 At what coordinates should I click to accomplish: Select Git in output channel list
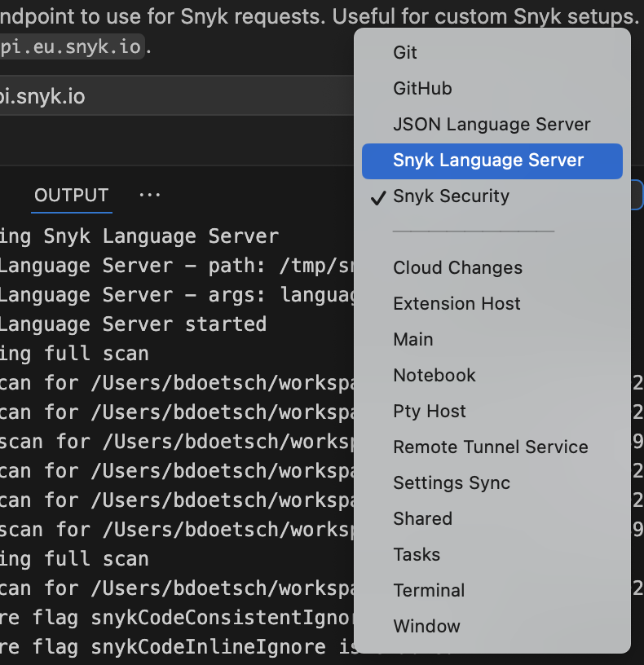point(405,52)
